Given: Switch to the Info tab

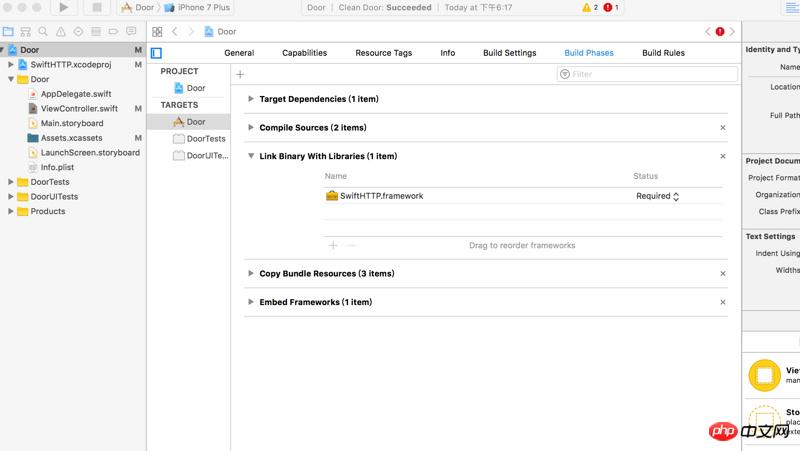Looking at the screenshot, I should pyautogui.click(x=447, y=53).
